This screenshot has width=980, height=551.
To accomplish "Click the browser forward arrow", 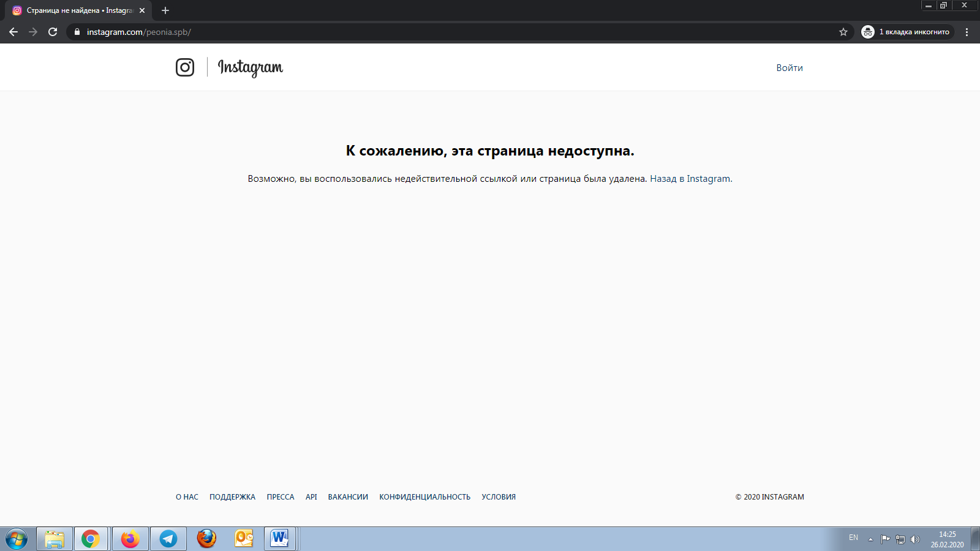I will point(33,32).
